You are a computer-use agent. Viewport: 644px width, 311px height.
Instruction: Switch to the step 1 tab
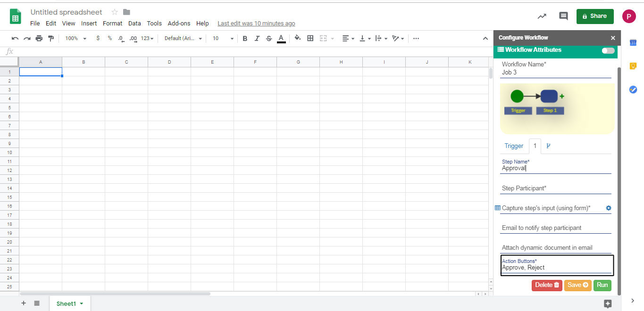(x=535, y=146)
